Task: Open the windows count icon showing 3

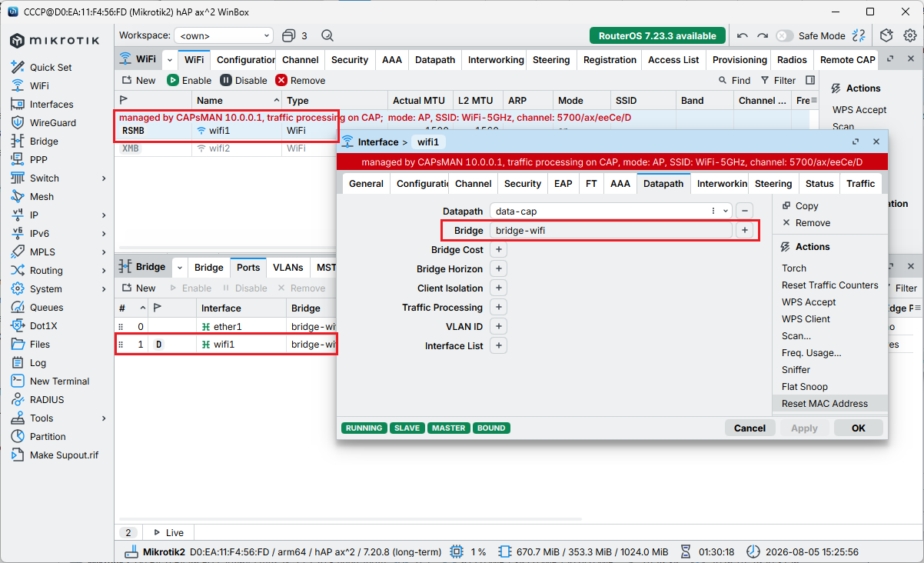Action: [294, 35]
